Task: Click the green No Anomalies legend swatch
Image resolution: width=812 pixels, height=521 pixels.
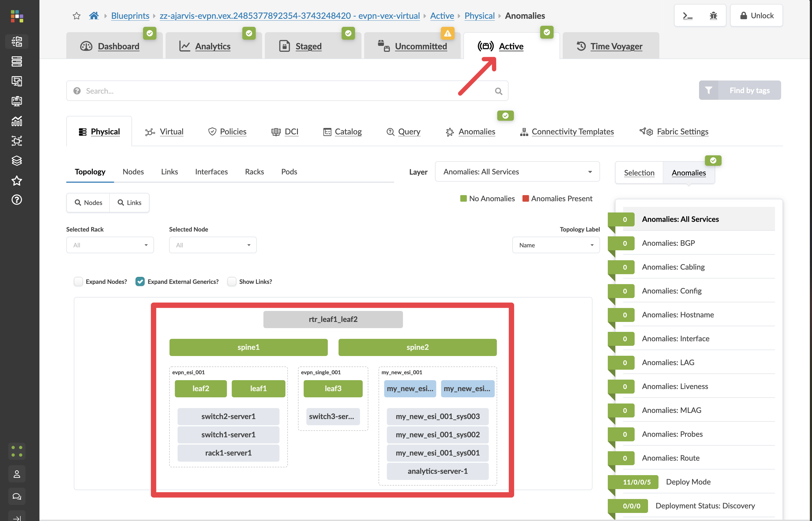Action: tap(463, 199)
